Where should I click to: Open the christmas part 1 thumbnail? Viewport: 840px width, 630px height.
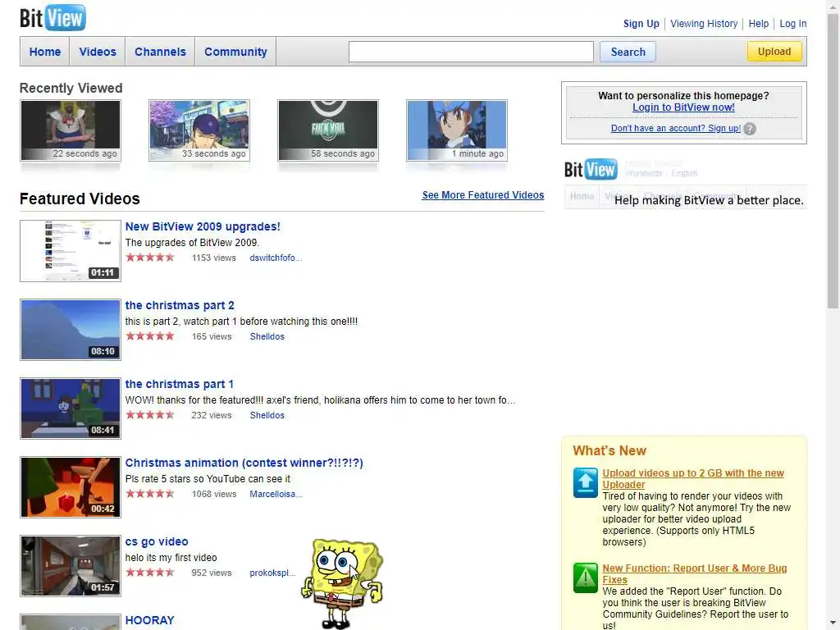coord(71,409)
